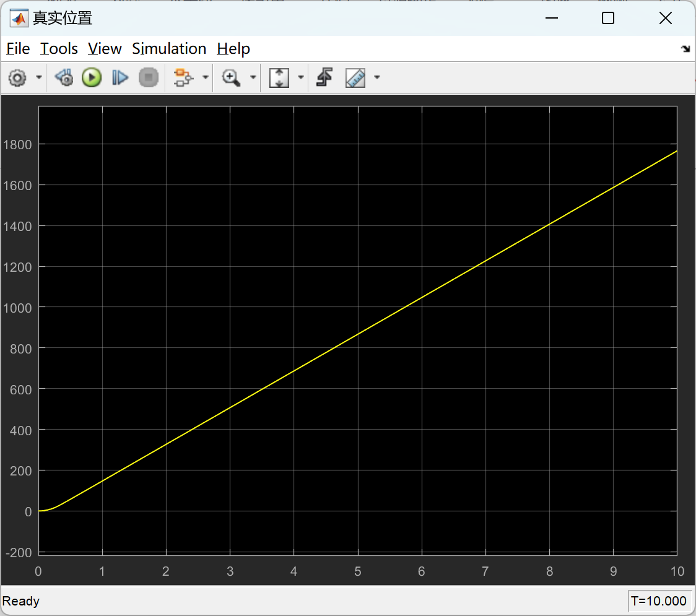
Task: Expand the Highlight block dropdown arrow
Action: pyautogui.click(x=205, y=77)
